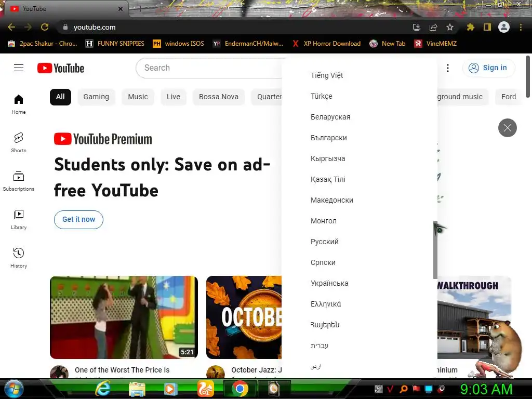Open FUNNY SNIPPIES bookmark
The height and width of the screenshot is (399, 532).
click(115, 44)
